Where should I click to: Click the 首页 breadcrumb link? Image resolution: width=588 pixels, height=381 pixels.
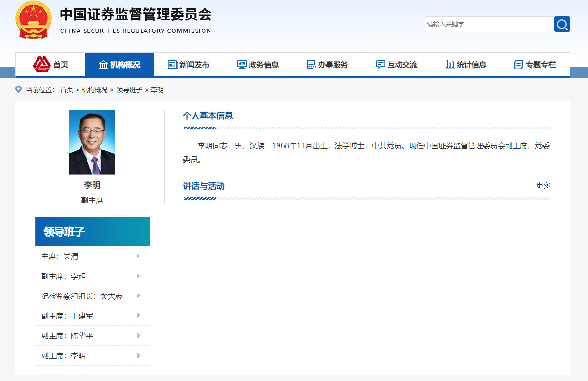[67, 90]
